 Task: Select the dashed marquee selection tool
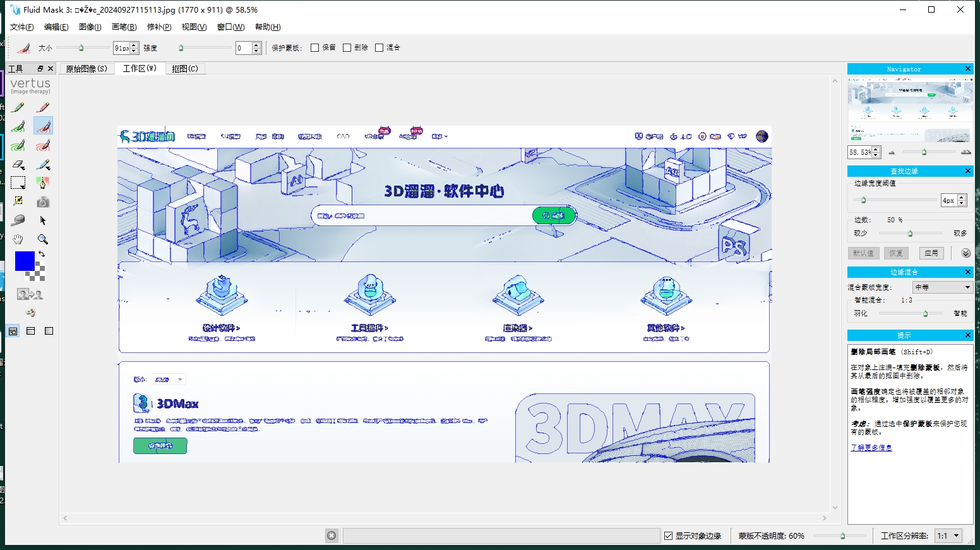point(18,183)
